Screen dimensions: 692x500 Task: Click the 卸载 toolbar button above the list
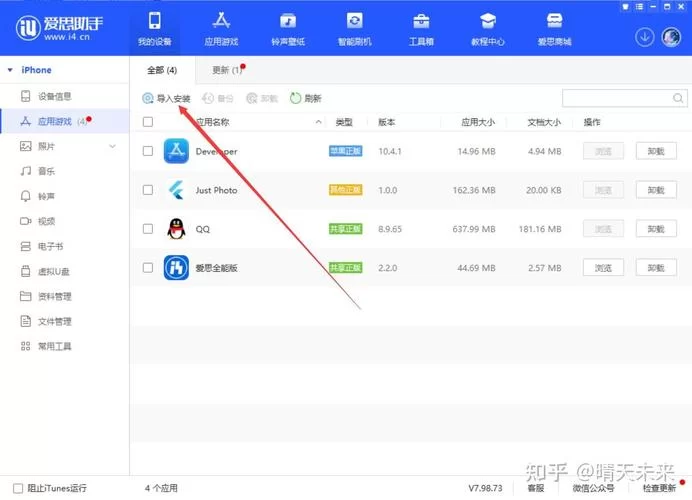[x=262, y=98]
